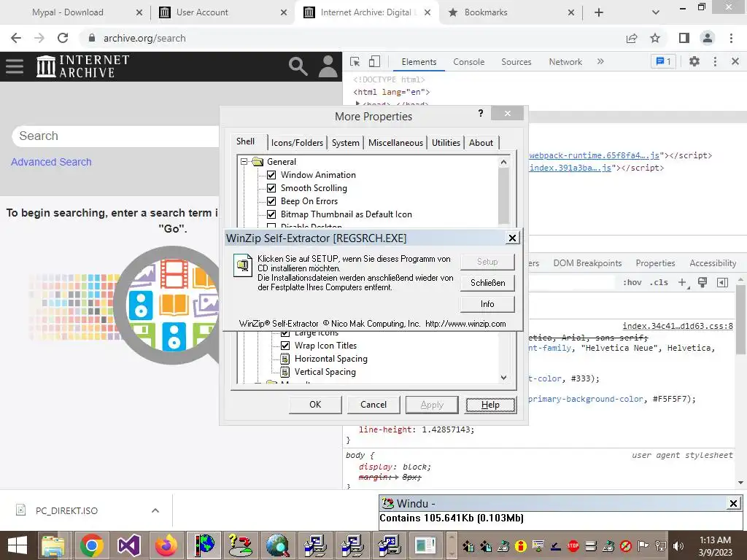Click OK in More Properties dialog
Screen dimensions: 747x560
[x=315, y=405]
